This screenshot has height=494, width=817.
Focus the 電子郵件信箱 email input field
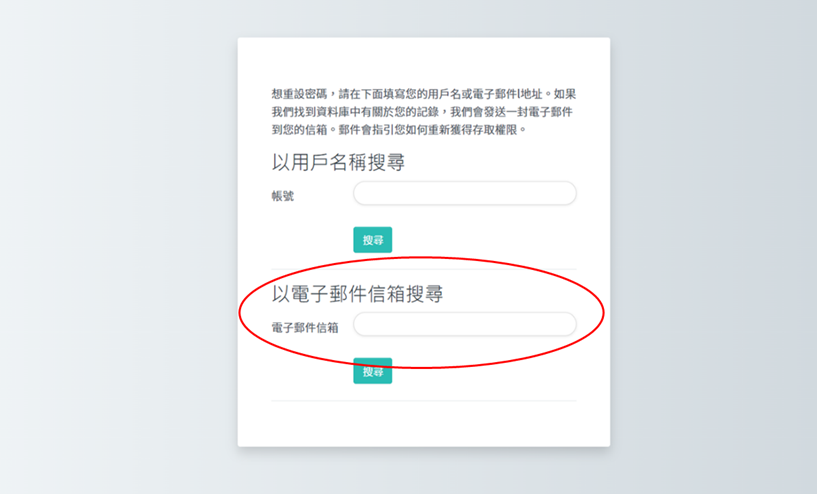tap(464, 324)
